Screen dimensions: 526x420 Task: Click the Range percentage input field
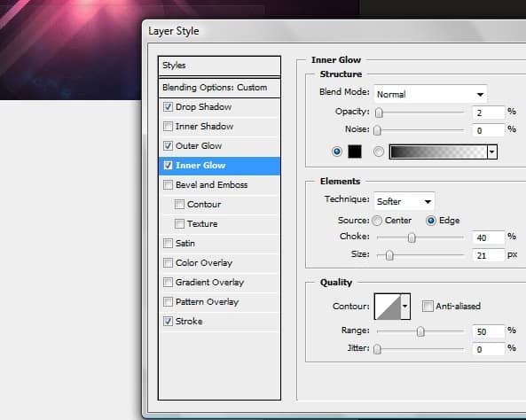[488, 331]
